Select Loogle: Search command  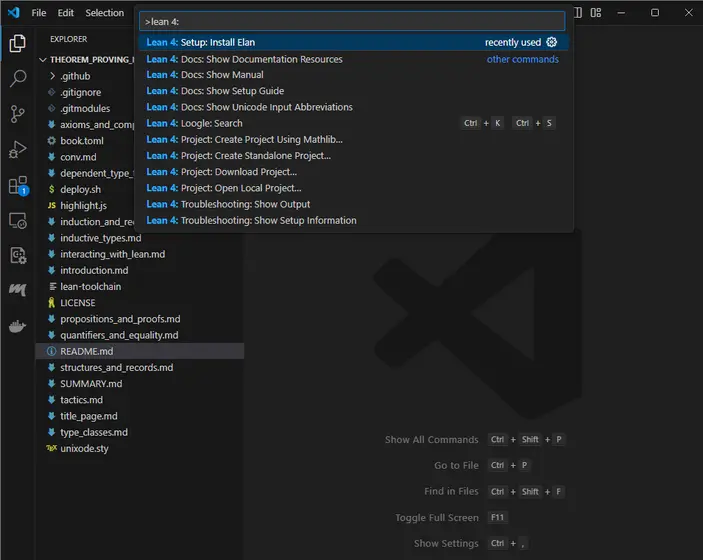point(354,123)
